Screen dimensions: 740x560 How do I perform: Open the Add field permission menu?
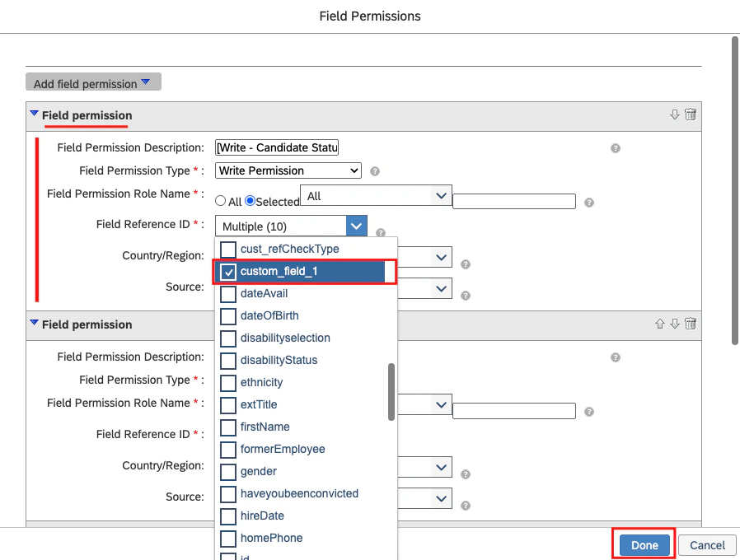(92, 82)
